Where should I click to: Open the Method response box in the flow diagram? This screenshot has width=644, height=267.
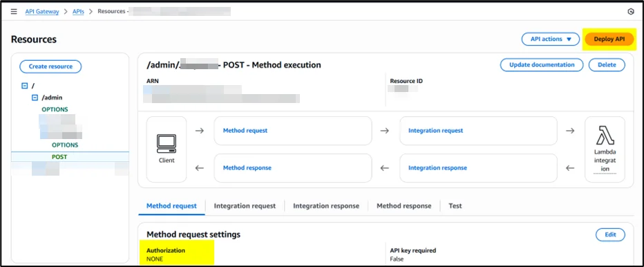[293, 168]
